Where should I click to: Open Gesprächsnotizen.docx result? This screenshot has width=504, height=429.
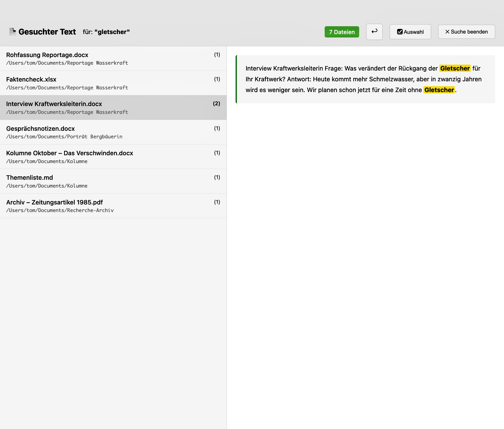tap(113, 132)
